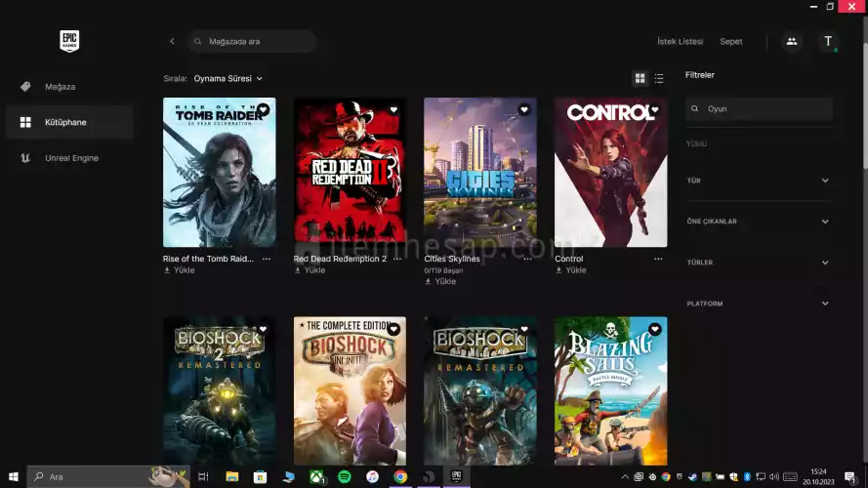Screen dimensions: 868x488
Task: Click the Oyun filter search field
Action: tap(759, 109)
